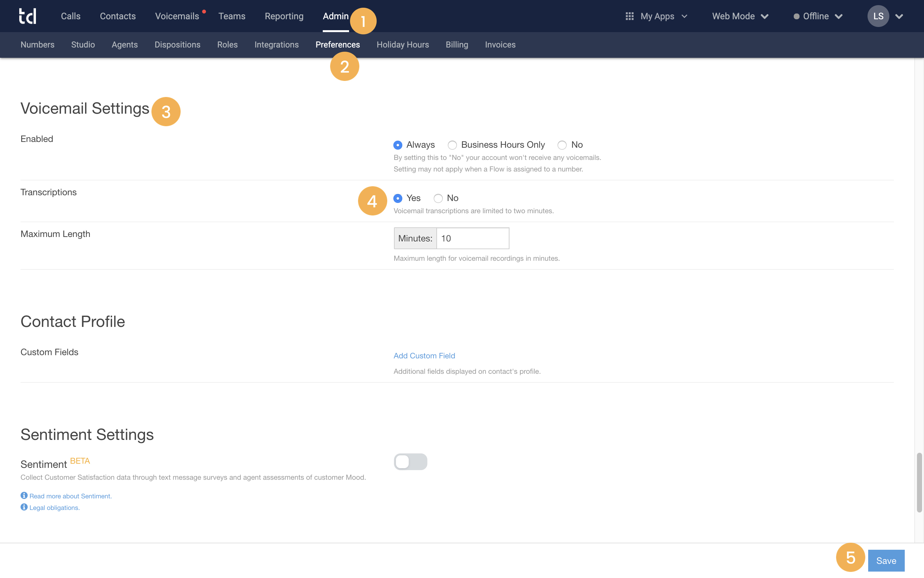The width and height of the screenshot is (924, 578).
Task: Click the LS user avatar
Action: click(878, 16)
